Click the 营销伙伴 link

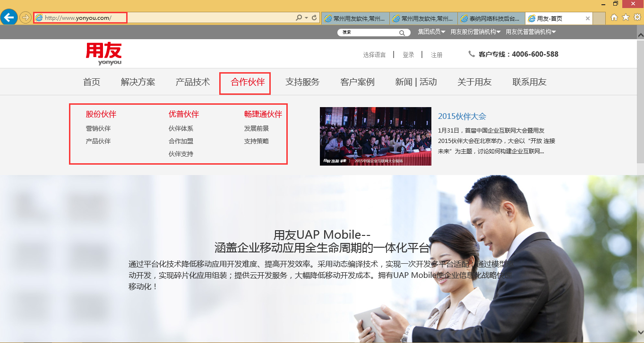pos(98,128)
